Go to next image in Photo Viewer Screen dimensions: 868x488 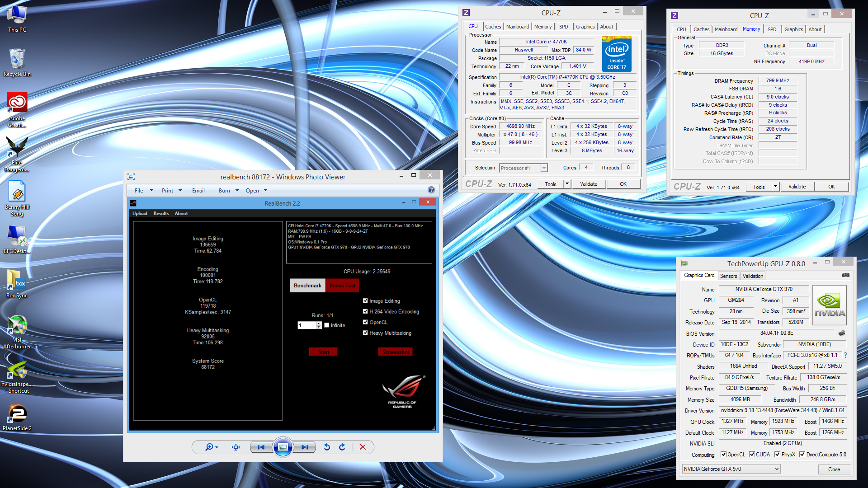(305, 447)
